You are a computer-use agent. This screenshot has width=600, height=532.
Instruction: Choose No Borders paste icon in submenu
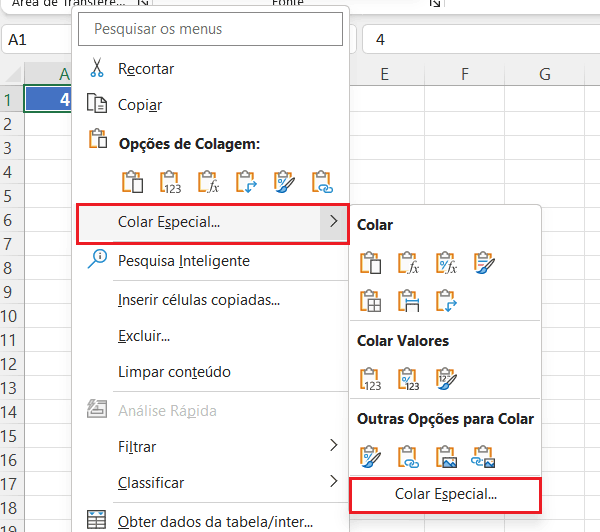(x=370, y=300)
